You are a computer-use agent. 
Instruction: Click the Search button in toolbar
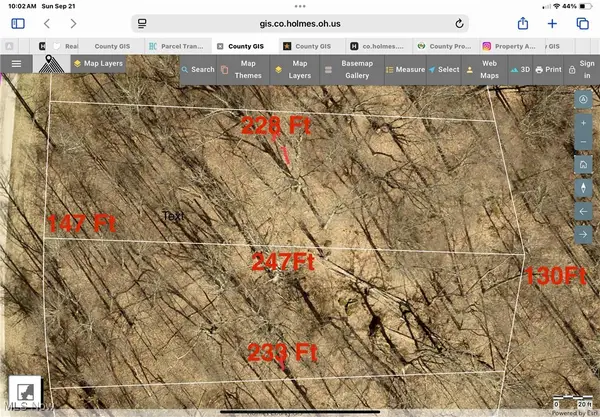(197, 69)
